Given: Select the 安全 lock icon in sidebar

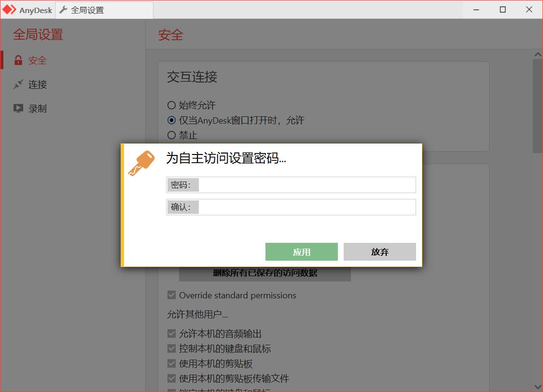Looking at the screenshot, I should coord(18,60).
